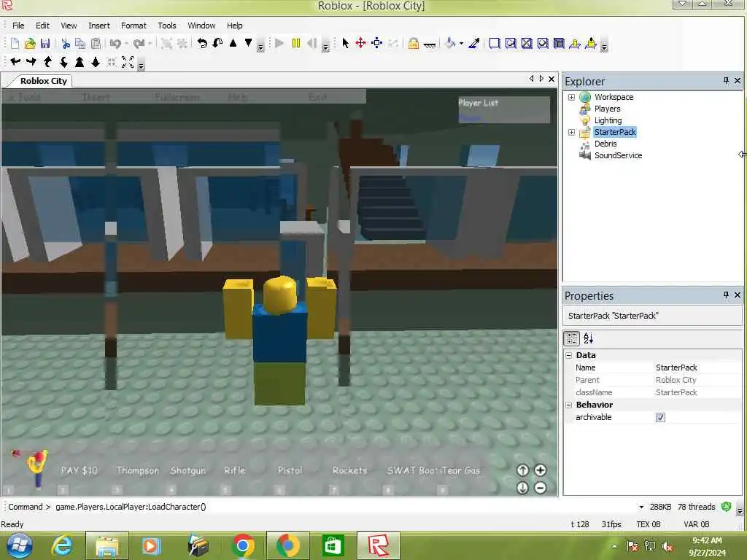This screenshot has height=560, width=747.
Task: Click the padlock lock tool
Action: click(414, 43)
